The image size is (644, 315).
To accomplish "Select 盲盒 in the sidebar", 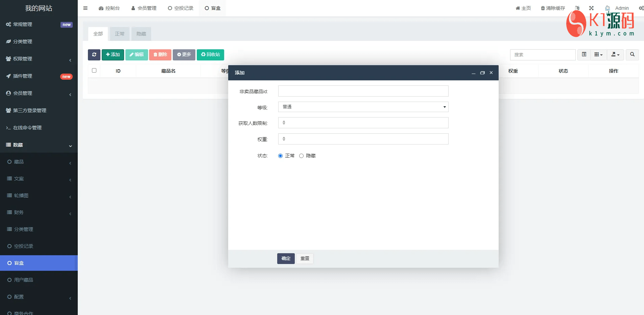I will [x=39, y=263].
